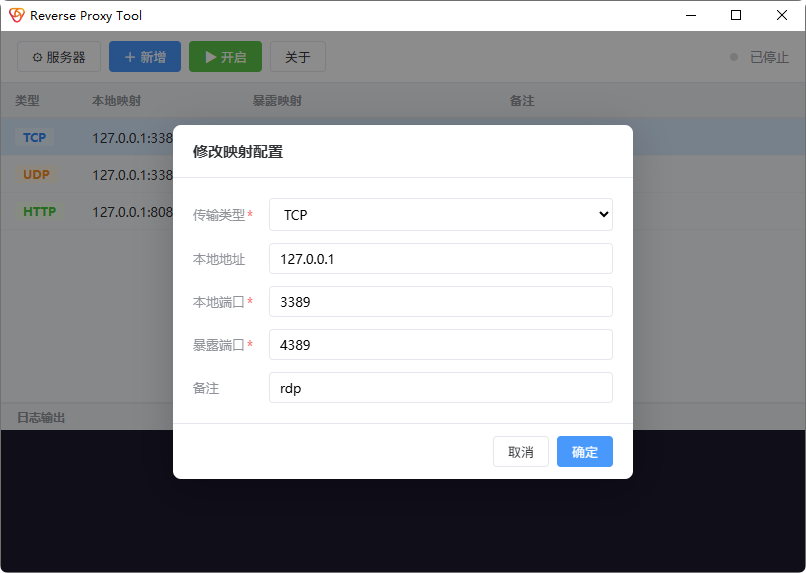
Task: Click the 日志输出 panel title
Action: (41, 417)
